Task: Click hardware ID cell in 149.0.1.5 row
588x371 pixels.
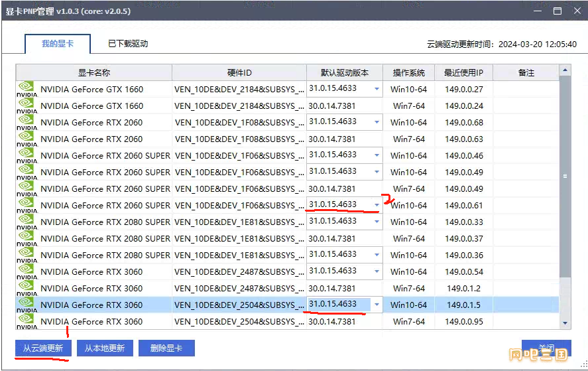Action: pyautogui.click(x=239, y=305)
